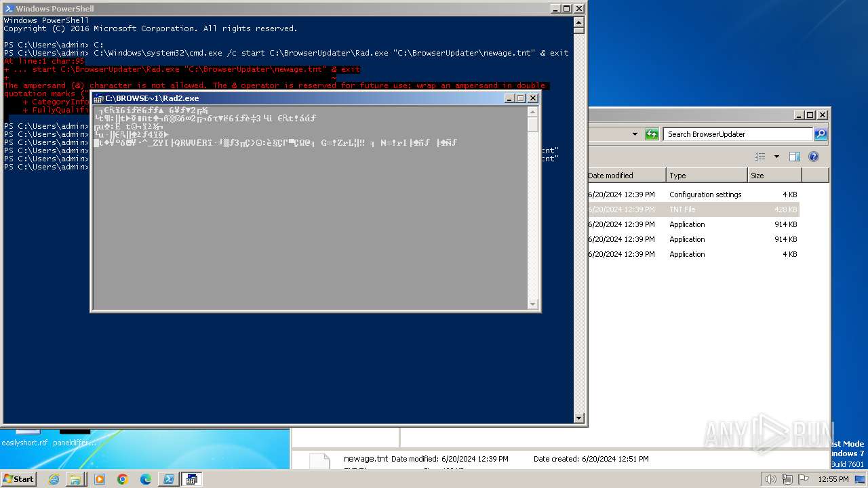Click the Rad2.exe console title bar icon
Image resolution: width=868 pixels, height=488 pixels.
tap(98, 98)
